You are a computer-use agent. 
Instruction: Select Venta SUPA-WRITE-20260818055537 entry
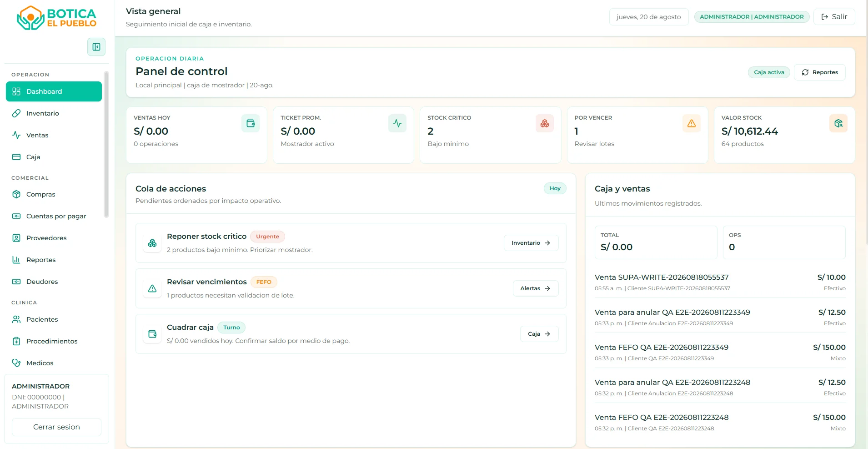[720, 283]
